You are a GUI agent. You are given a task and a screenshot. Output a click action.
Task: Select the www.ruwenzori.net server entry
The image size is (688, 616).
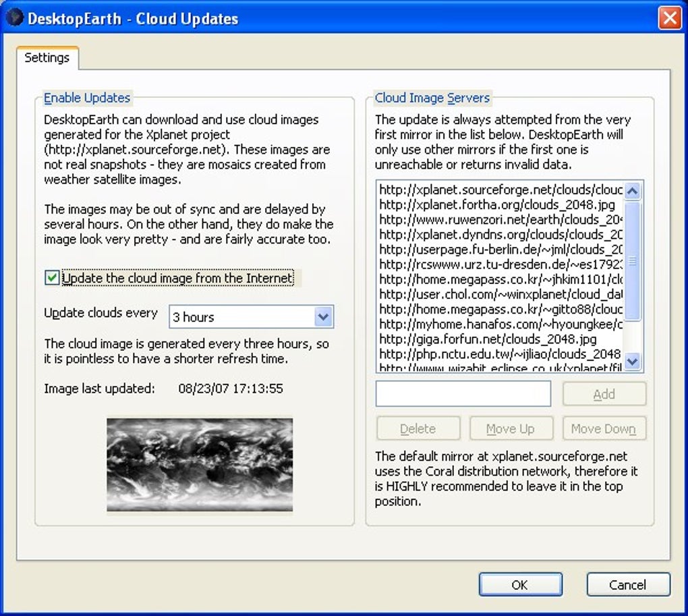500,219
